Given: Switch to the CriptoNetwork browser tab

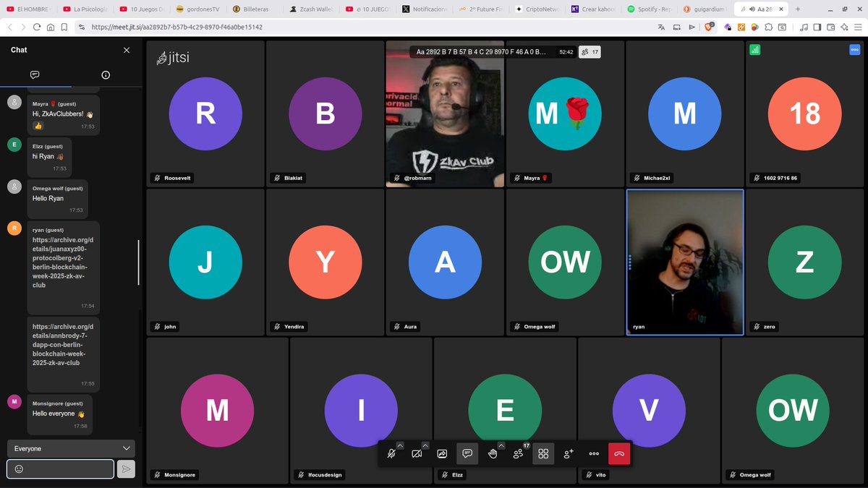Looking at the screenshot, I should 536,9.
